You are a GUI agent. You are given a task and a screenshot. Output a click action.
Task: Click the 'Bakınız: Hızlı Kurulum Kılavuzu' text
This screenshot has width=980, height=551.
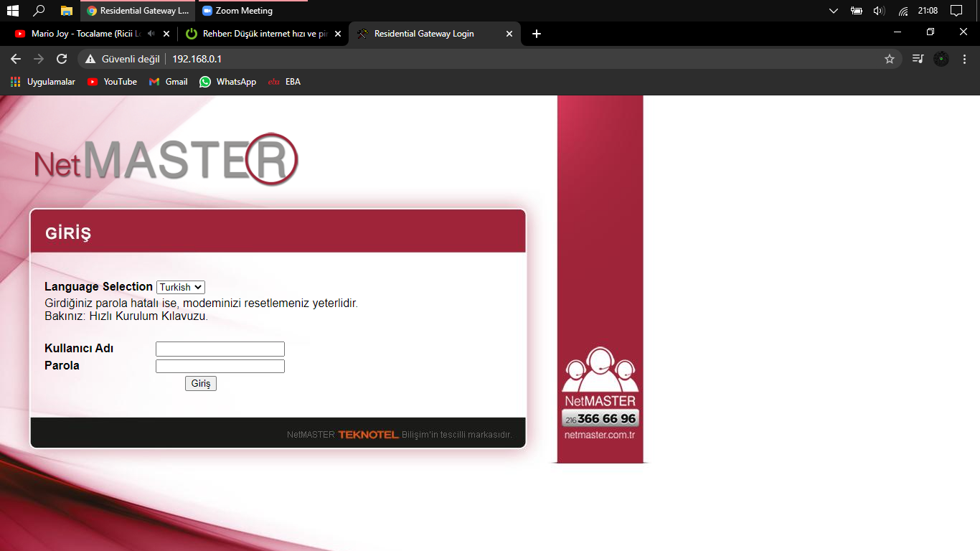point(126,316)
